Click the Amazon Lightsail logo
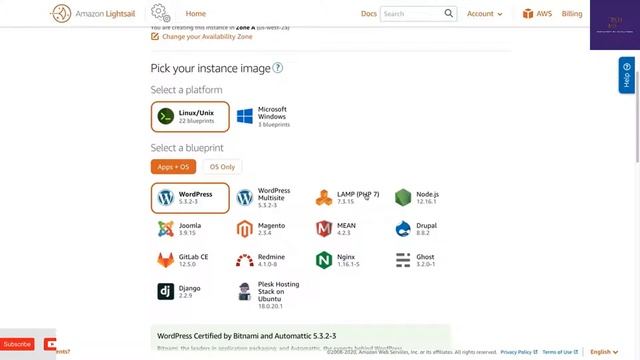This screenshot has width=640, height=360. tap(93, 13)
